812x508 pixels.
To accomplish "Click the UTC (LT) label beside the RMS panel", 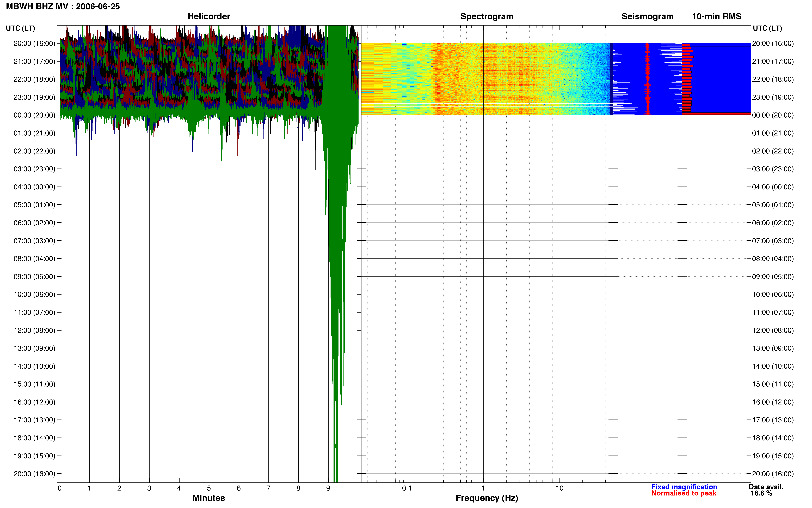I will coord(767,28).
